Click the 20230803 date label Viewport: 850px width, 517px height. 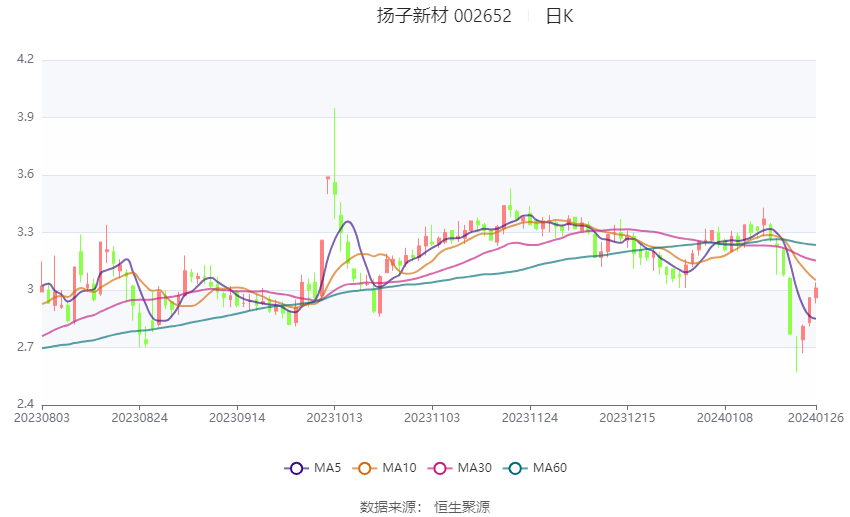click(42, 418)
